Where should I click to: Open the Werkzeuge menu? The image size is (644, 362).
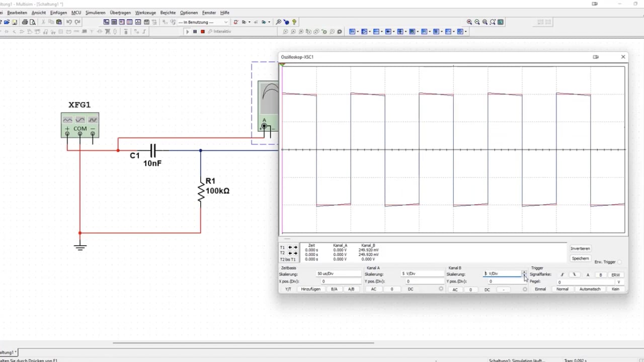(x=145, y=13)
